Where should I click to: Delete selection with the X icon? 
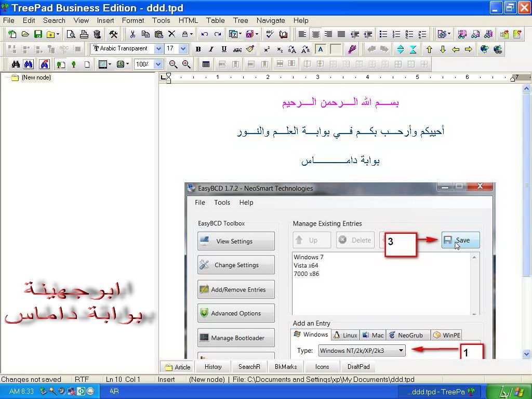pos(171,34)
